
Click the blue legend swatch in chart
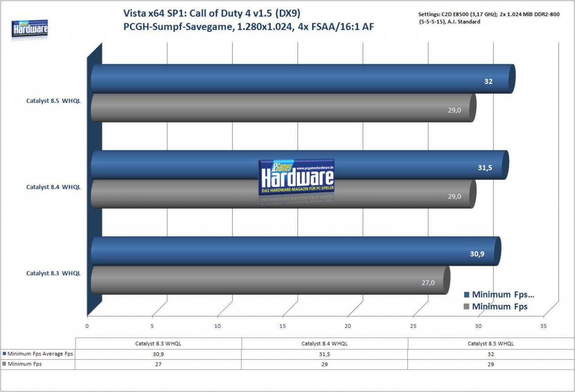pos(466,295)
